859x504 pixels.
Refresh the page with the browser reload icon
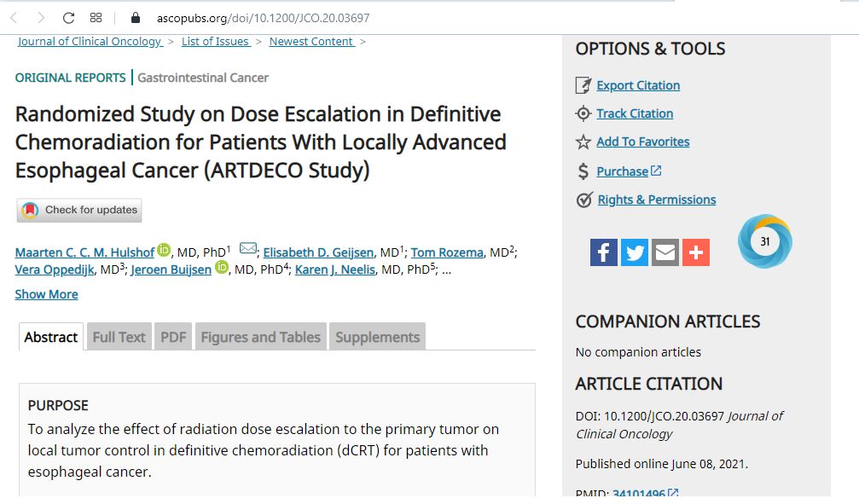67,15
